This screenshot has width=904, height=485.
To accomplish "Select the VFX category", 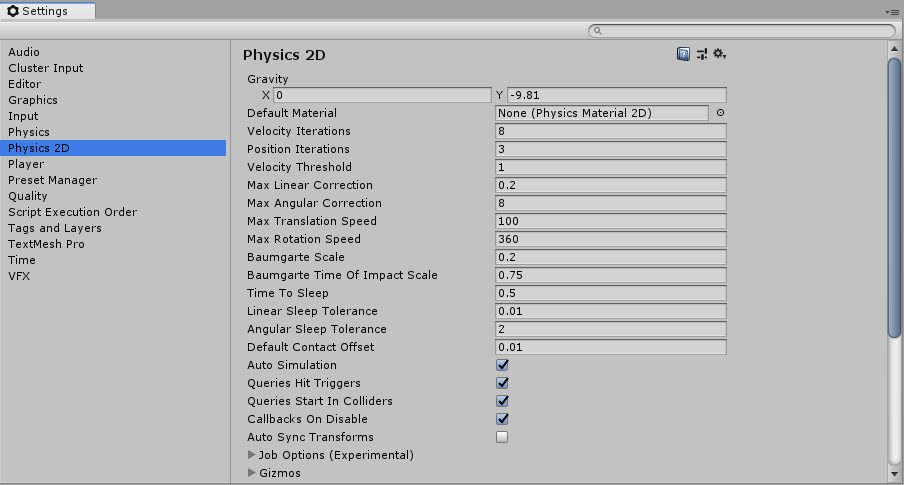I will (113, 276).
